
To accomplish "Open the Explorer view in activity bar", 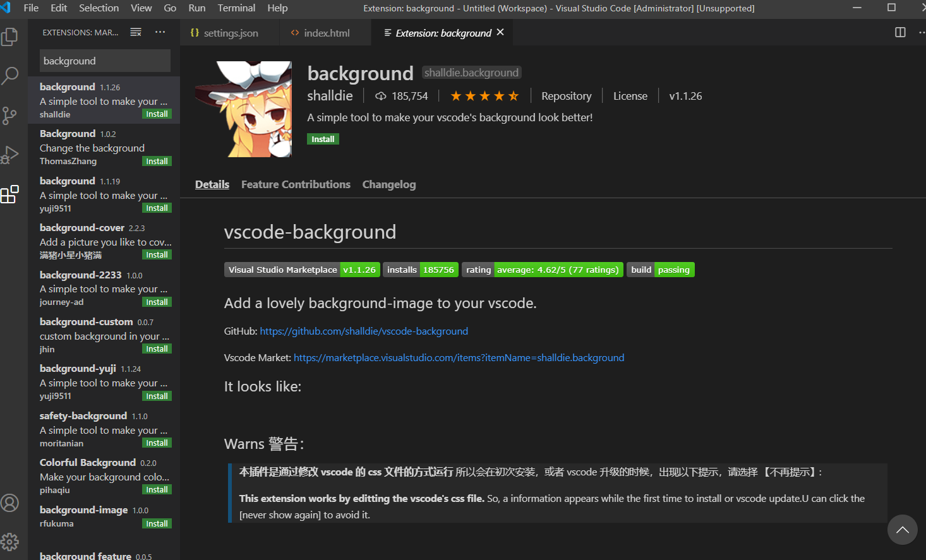I will click(9, 37).
